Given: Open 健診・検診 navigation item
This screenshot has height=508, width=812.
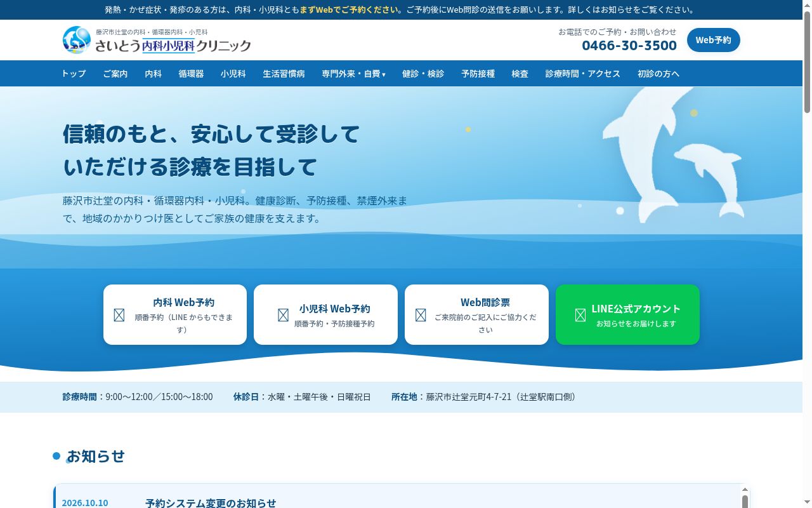Looking at the screenshot, I should (x=423, y=74).
